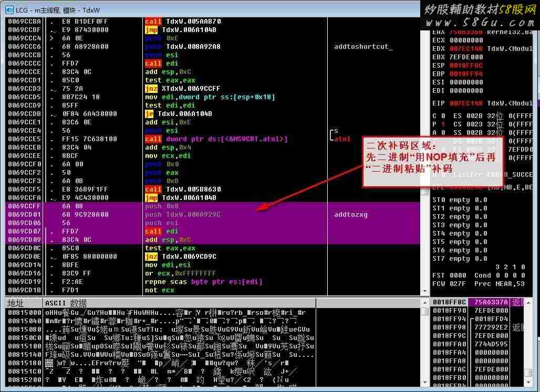Select the stack entry 0018FF98 777292E2

coord(477,327)
